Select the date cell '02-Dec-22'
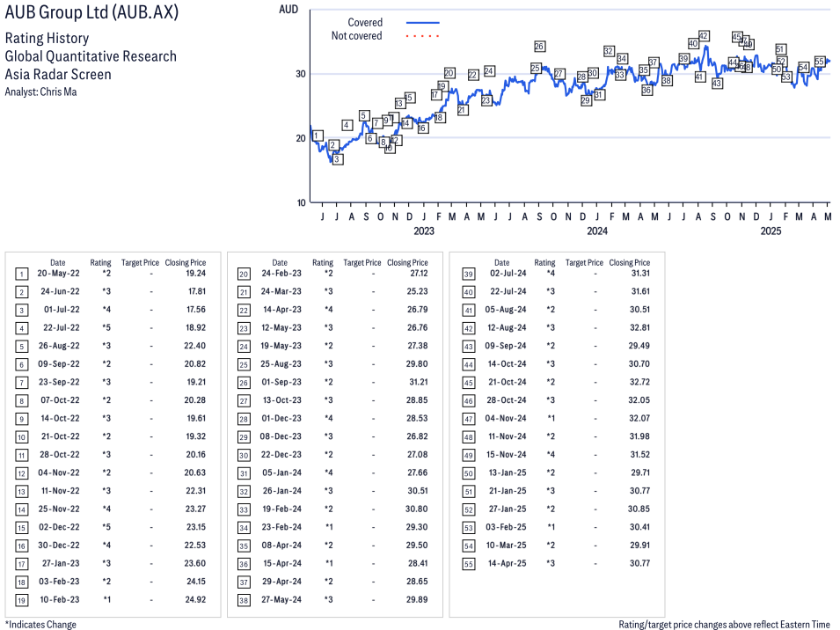Viewport: 840px width, 630px height. tap(59, 527)
